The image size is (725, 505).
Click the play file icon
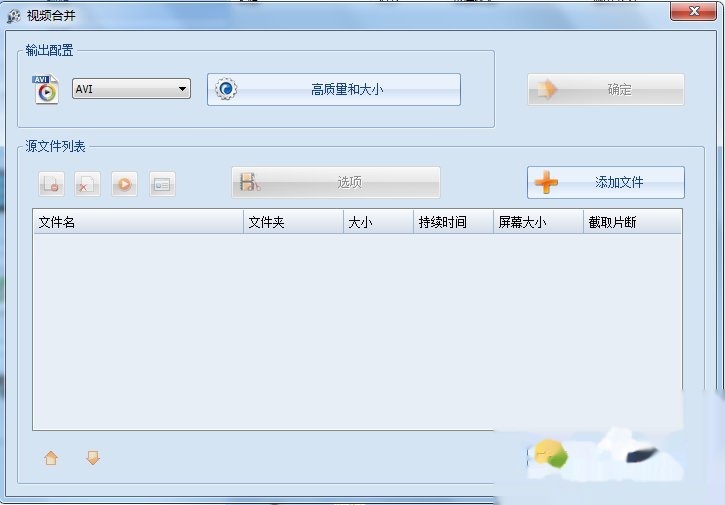pyautogui.click(x=124, y=184)
